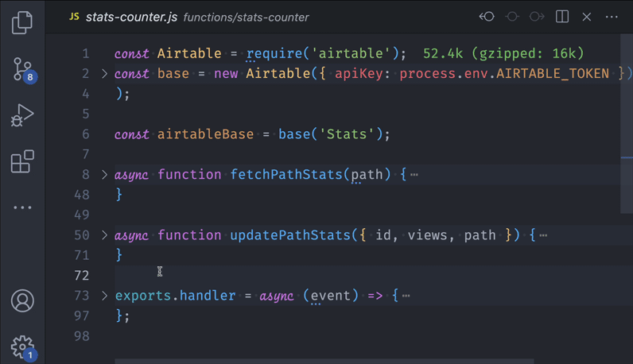The height and width of the screenshot is (364, 633).
Task: Click line number 48
Action: (82, 195)
